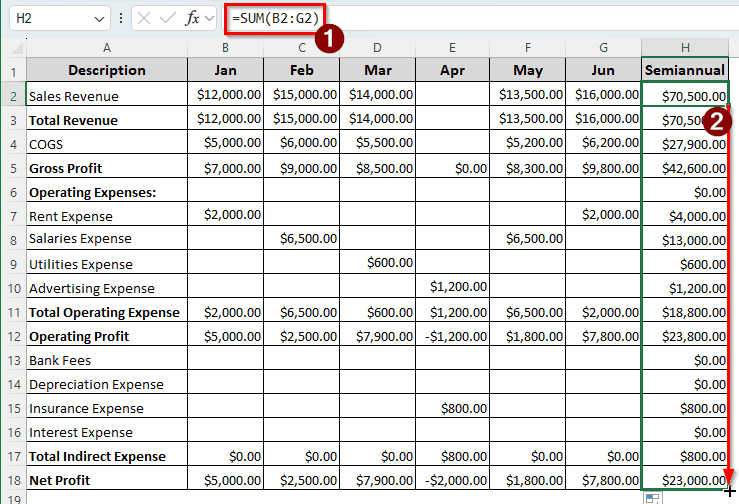Click the $0.00 Gross Profit April cell

452,166
